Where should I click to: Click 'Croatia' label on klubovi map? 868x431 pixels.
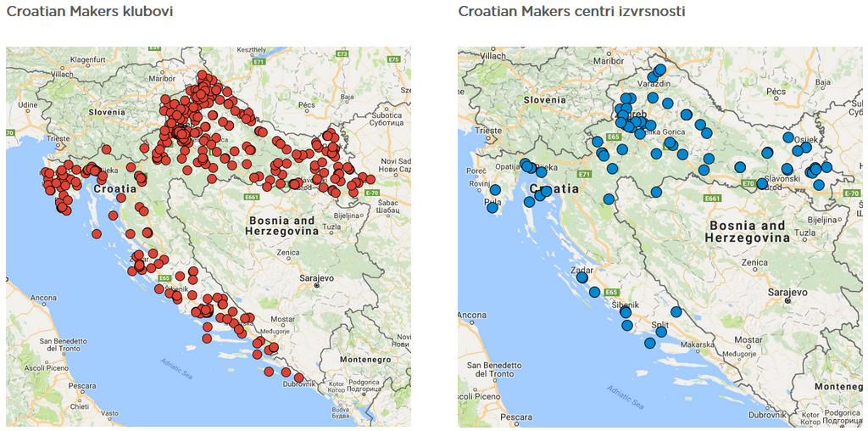pyautogui.click(x=114, y=188)
